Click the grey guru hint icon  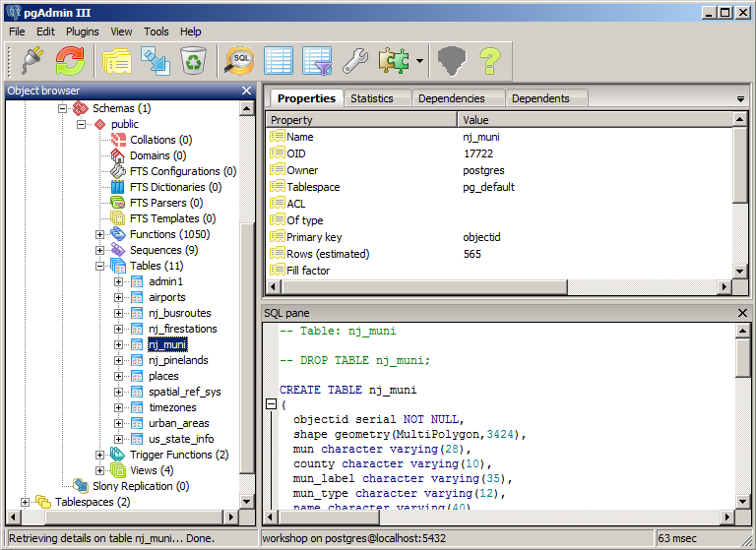click(x=452, y=61)
